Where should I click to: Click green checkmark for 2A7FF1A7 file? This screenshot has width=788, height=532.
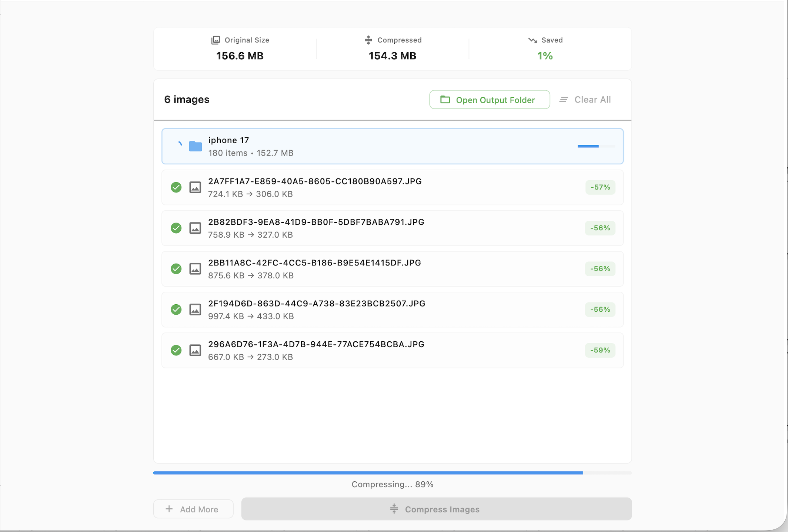[x=176, y=187]
